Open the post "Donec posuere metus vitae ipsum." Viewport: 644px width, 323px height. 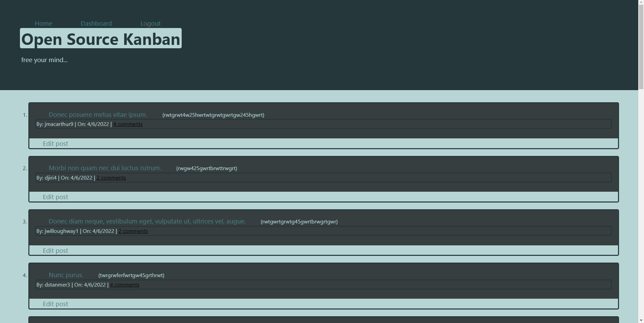tap(98, 115)
